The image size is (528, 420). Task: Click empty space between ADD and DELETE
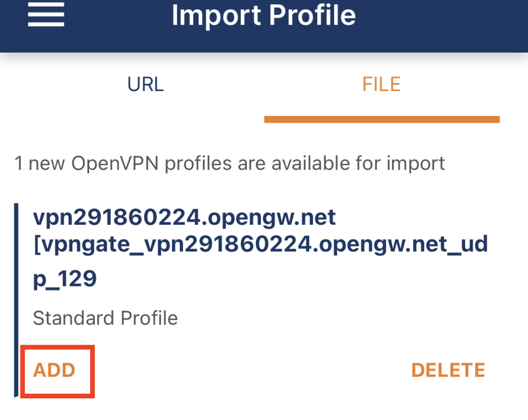click(x=253, y=370)
